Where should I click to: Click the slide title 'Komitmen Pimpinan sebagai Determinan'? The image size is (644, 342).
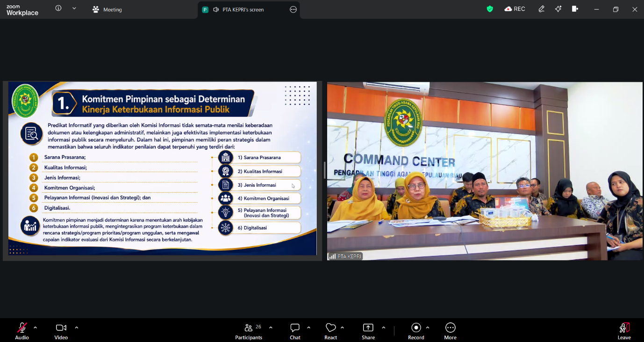[163, 99]
